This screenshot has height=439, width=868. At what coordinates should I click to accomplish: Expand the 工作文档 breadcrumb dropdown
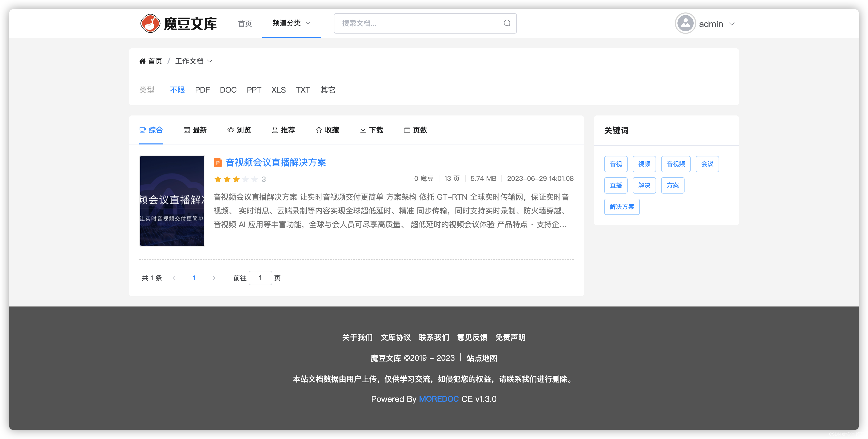[x=194, y=61]
